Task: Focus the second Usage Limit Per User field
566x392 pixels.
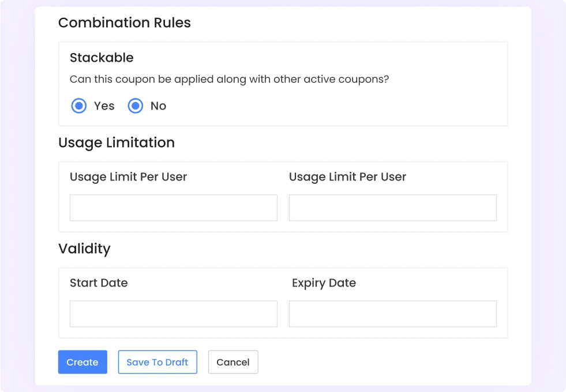Action: (392, 208)
